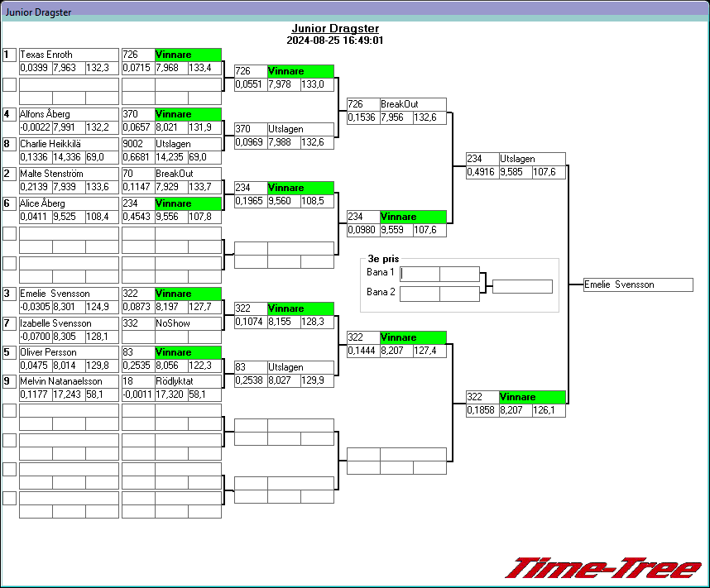Click the Utslagen status beside car 234
Screen dimensions: 710x588
tap(533, 160)
